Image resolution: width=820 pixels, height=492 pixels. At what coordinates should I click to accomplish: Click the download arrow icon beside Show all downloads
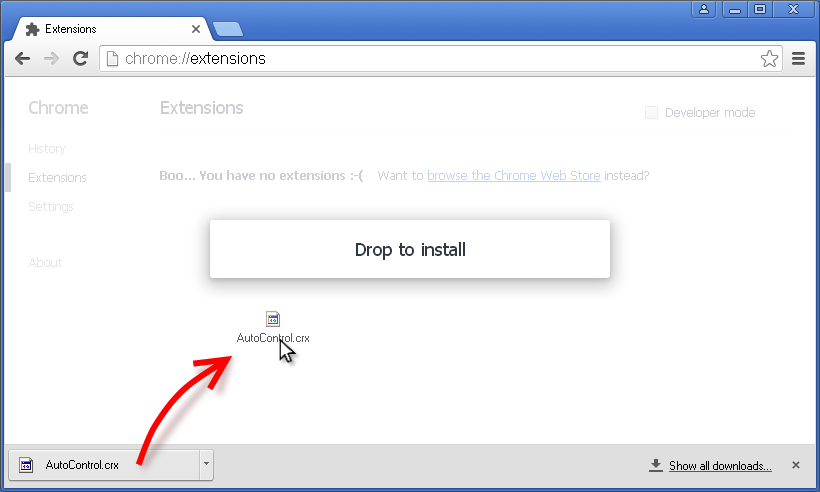click(x=656, y=465)
